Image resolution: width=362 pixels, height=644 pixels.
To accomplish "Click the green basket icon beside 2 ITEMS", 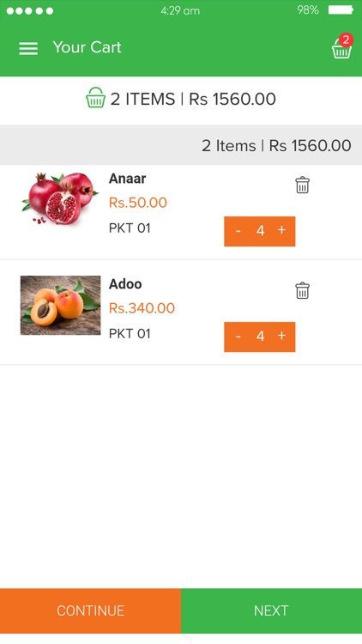I will coord(95,98).
